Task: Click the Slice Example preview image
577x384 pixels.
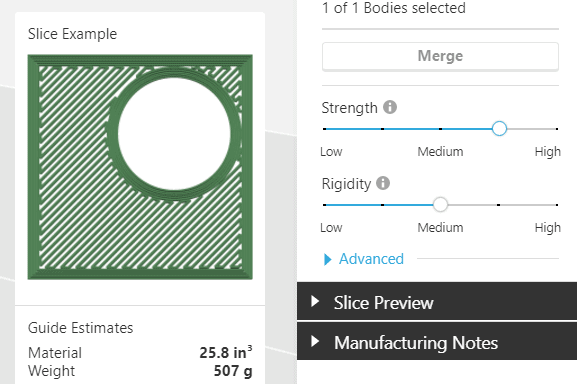Action: coord(140,167)
